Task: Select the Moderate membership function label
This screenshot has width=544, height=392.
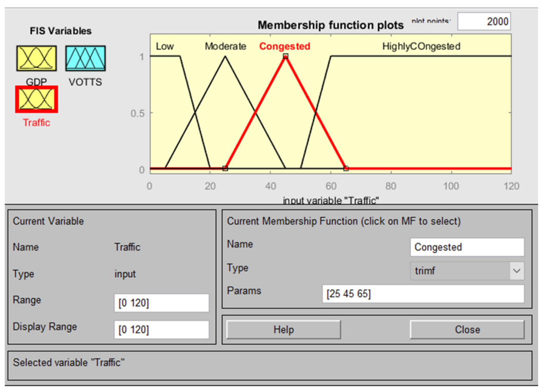Action: 225,46
